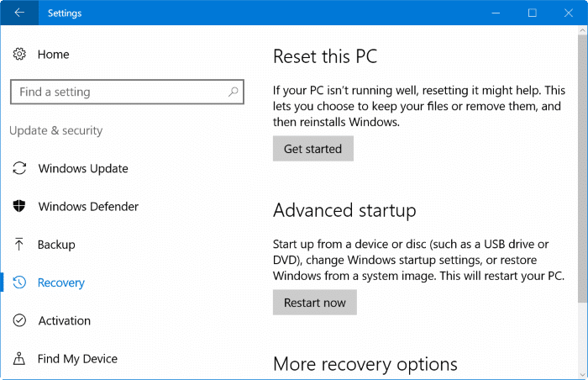Click the Reset this PC heading
The height and width of the screenshot is (380, 588).
coord(325,56)
